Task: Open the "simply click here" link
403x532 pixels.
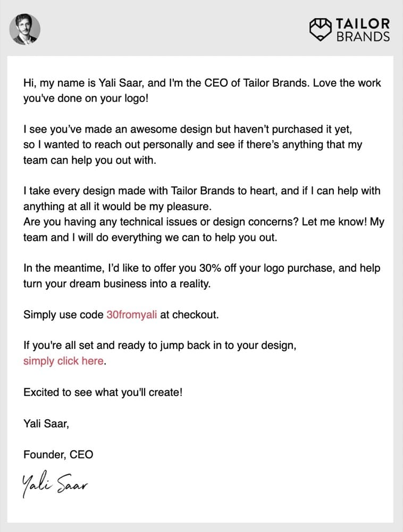Action: coord(64,361)
